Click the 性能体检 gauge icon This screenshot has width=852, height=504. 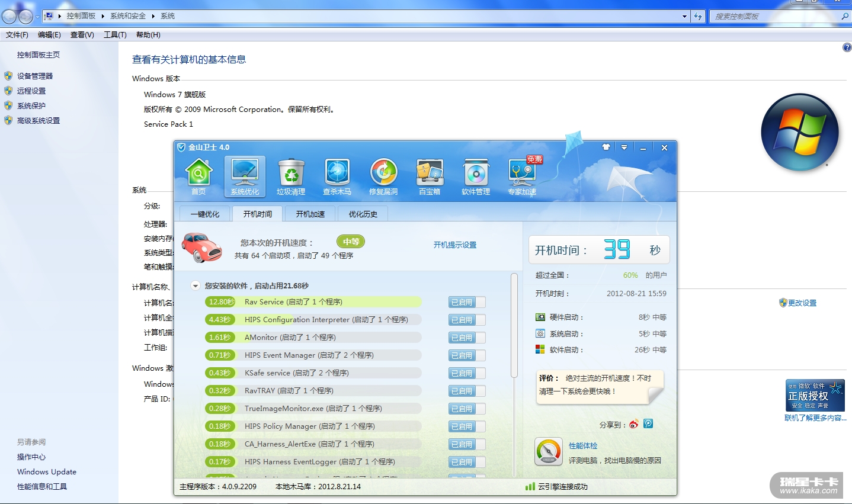point(549,452)
